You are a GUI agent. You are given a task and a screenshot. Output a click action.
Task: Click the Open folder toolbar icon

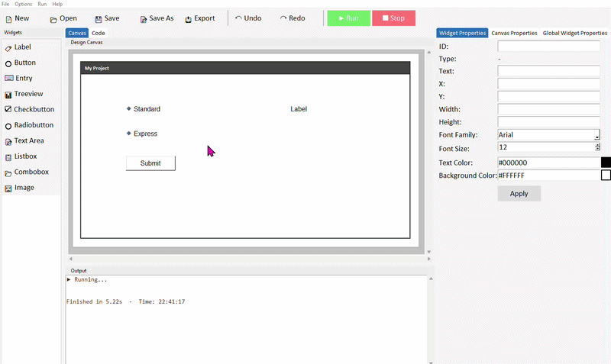click(53, 20)
